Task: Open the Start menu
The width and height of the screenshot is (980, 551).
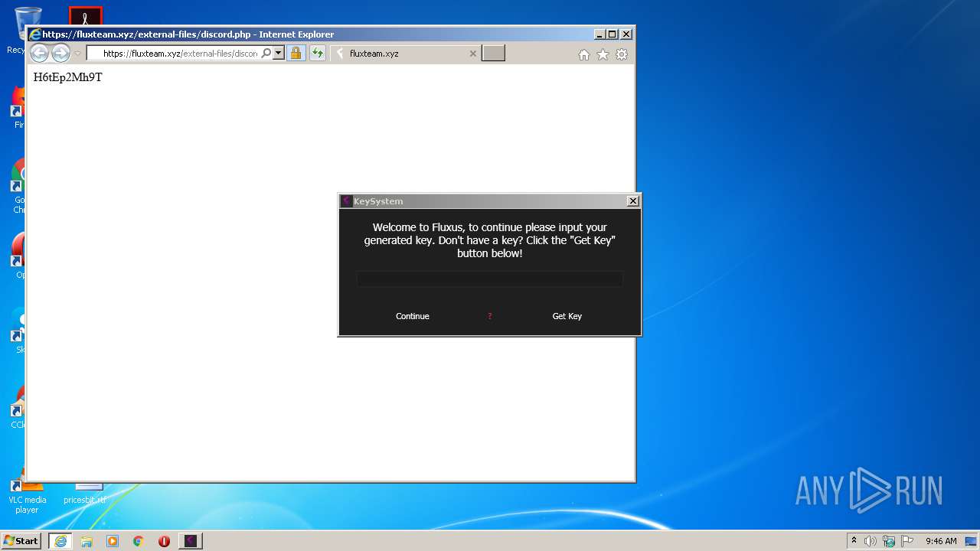Action: pyautogui.click(x=21, y=541)
